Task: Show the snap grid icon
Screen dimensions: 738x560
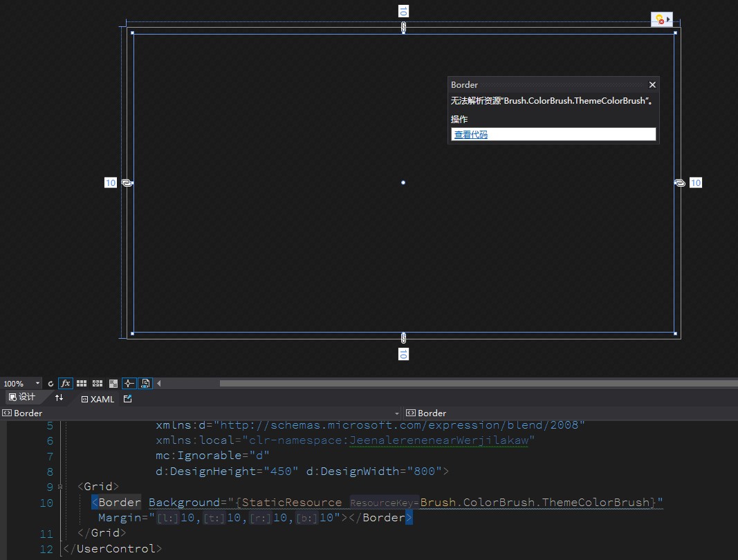Action: (x=82, y=384)
